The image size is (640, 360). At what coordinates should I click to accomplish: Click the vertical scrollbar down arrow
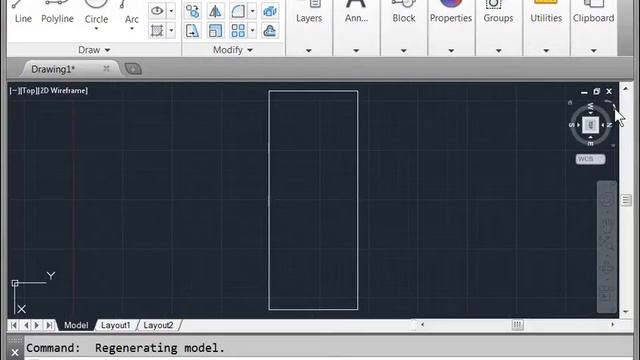(x=626, y=312)
